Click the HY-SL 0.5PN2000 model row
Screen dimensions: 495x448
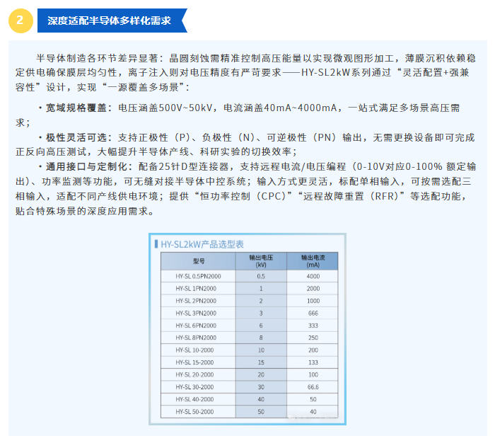(x=197, y=276)
